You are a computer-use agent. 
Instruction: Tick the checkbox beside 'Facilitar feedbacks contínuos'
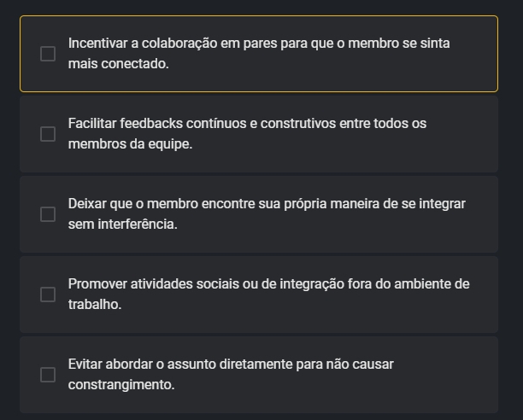[48, 134]
